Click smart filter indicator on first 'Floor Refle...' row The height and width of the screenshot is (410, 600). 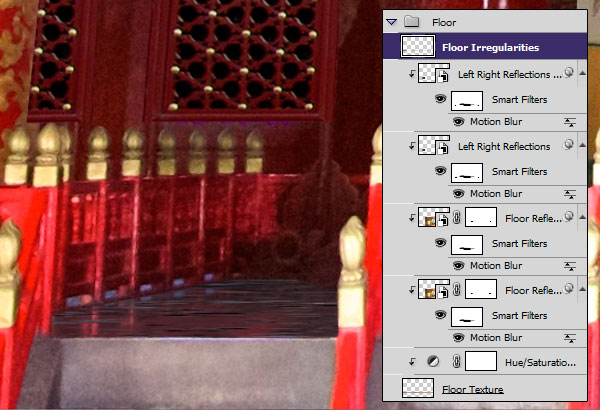[x=569, y=216]
